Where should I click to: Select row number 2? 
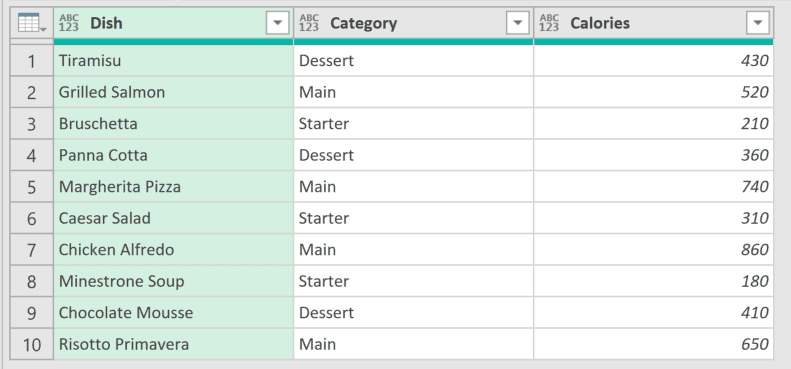coord(31,92)
